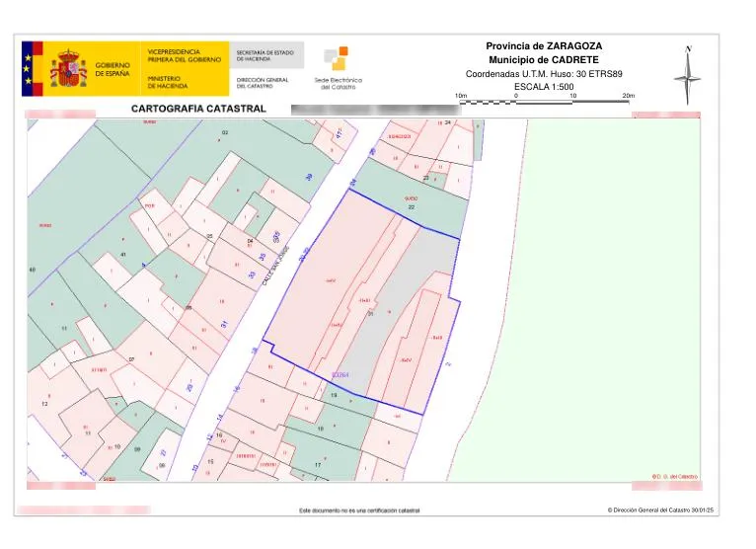
Task: Select 'VICEPRESIDENCIA PRIMERA DEL GOBIERNO' text
Action: [185, 55]
